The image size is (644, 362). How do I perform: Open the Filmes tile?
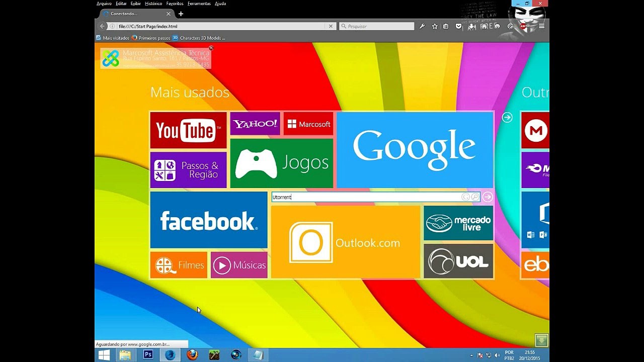[x=179, y=265]
